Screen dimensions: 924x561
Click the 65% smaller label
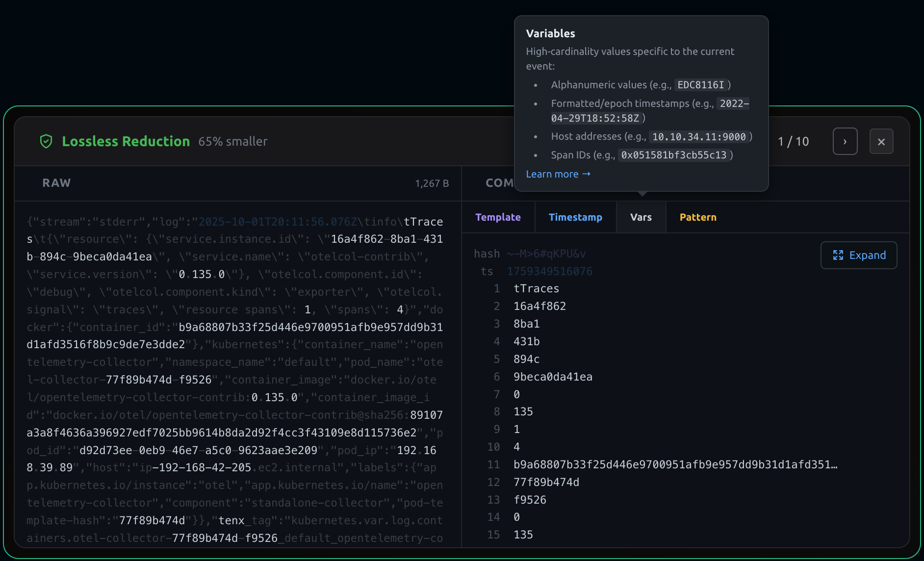(233, 142)
